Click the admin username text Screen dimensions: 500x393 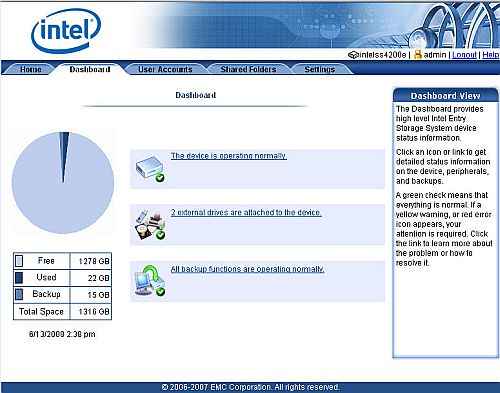(x=435, y=55)
